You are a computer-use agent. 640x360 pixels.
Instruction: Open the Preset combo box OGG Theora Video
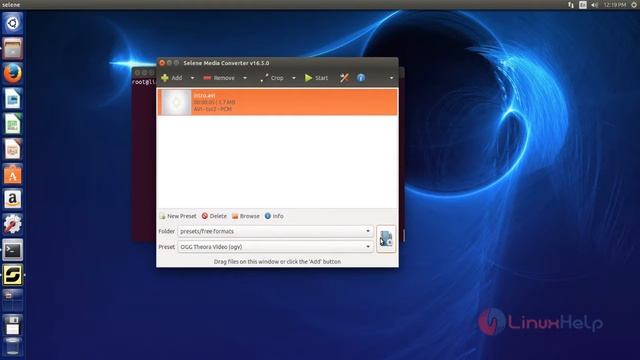tap(276, 247)
